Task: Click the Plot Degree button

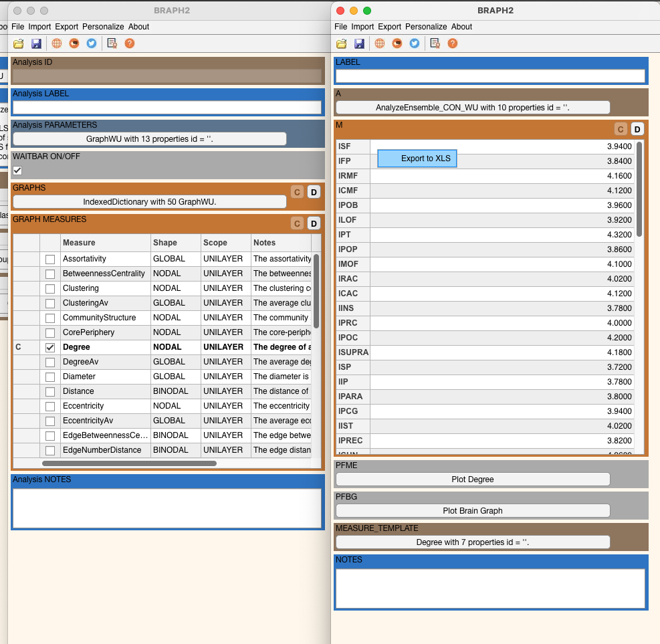Action: click(472, 479)
